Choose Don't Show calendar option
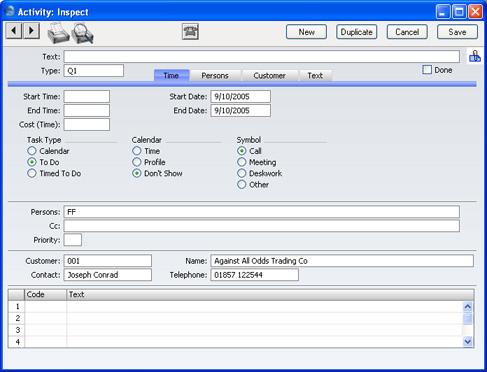The height and width of the screenshot is (372, 487). 137,173
